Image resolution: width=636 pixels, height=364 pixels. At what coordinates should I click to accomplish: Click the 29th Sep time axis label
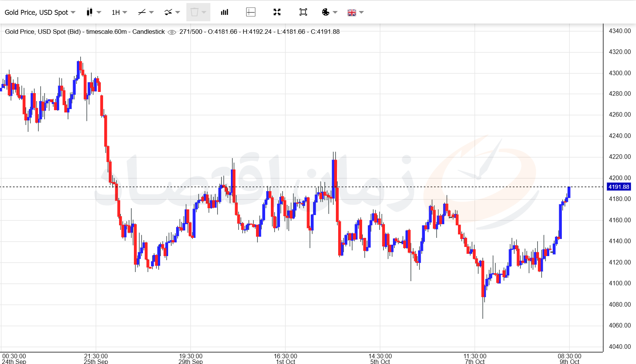(x=191, y=361)
